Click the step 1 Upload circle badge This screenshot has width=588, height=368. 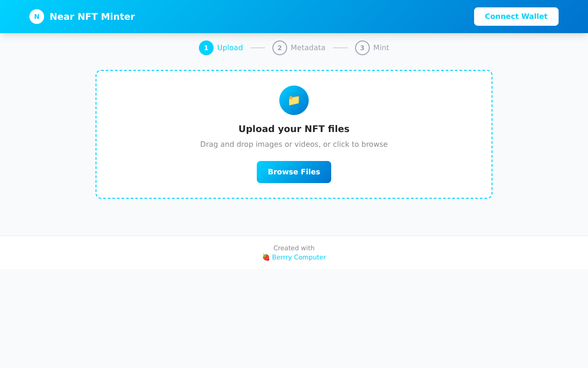point(206,47)
